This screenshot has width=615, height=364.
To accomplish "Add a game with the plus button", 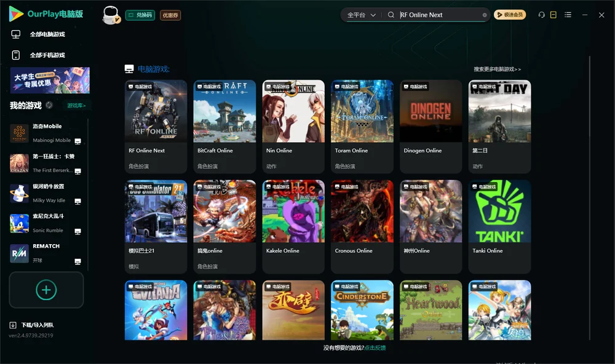I will (x=46, y=290).
